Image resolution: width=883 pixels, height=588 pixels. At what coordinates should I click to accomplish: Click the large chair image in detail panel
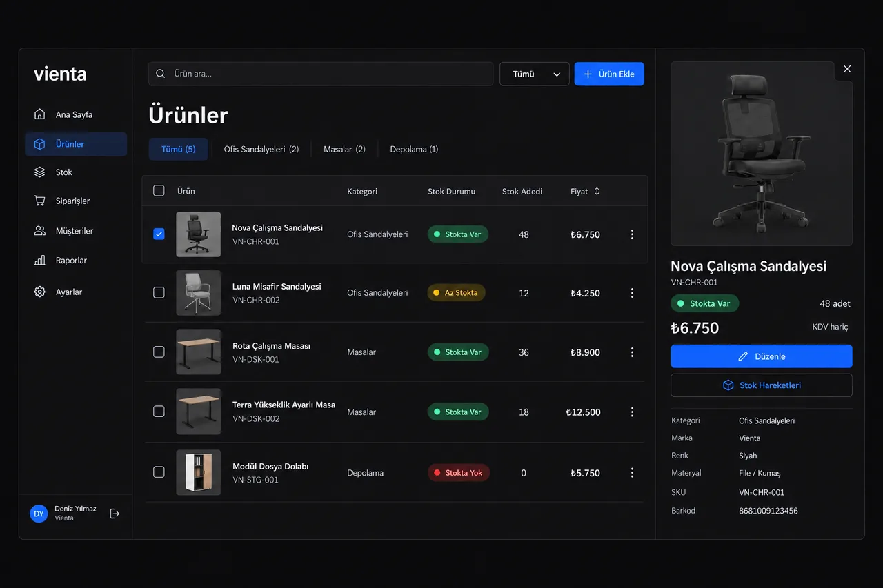coord(762,154)
